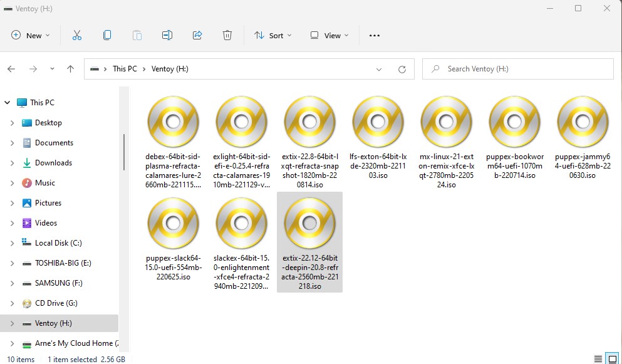Open the New item dropdown
Viewport: 622px width, 364px height.
click(x=31, y=35)
